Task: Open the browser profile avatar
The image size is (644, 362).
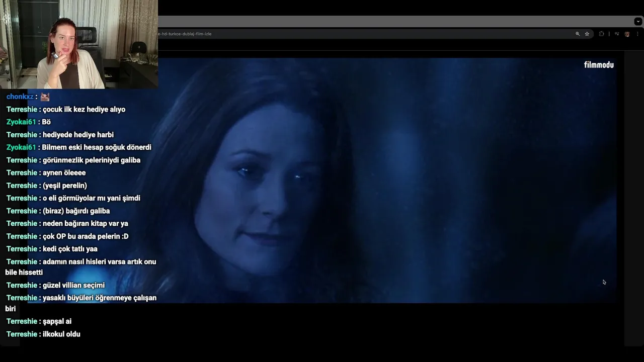Action: [x=627, y=34]
